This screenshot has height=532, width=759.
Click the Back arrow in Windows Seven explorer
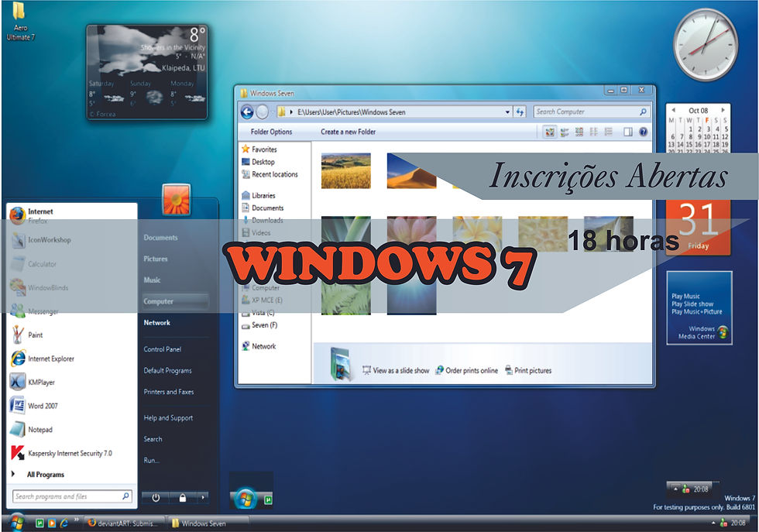click(x=247, y=112)
